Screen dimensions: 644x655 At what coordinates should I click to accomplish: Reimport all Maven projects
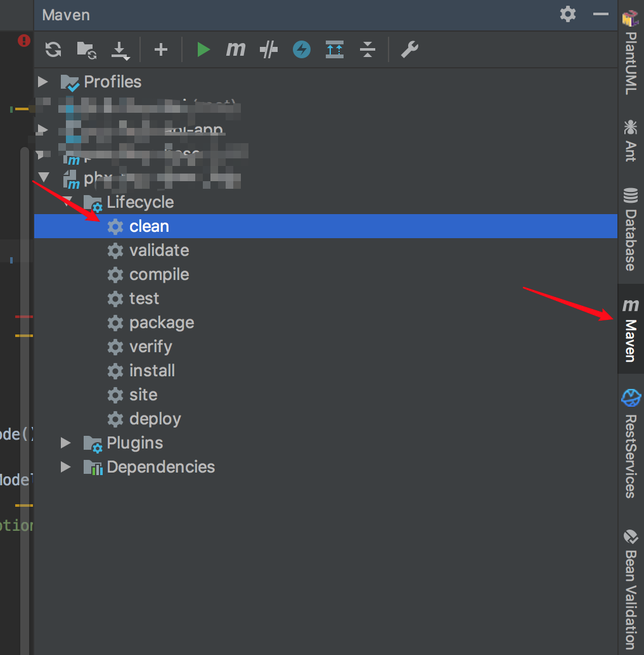pos(53,49)
